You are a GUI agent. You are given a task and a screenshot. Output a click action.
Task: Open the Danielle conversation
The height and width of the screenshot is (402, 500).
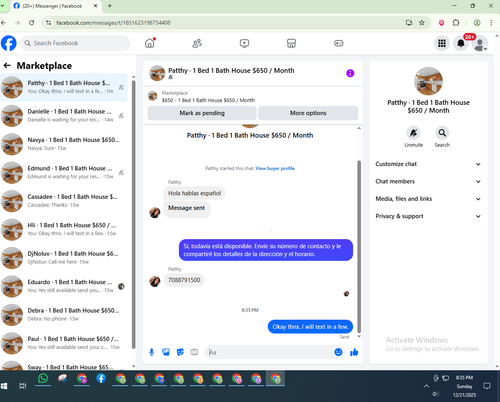tap(63, 116)
